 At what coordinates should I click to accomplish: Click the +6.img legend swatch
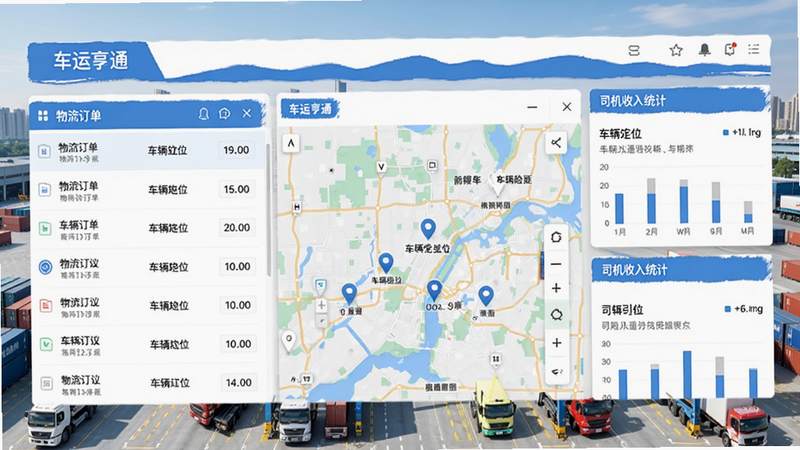point(728,309)
